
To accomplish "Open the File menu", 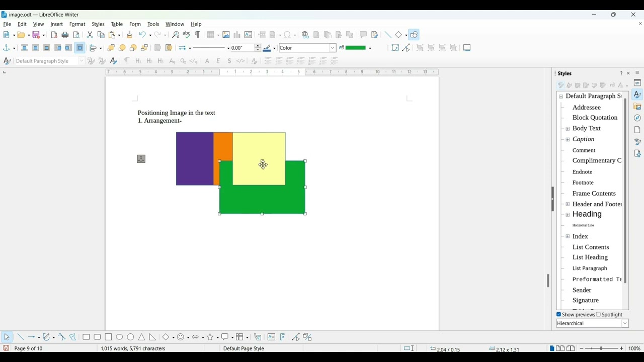I will (8, 24).
